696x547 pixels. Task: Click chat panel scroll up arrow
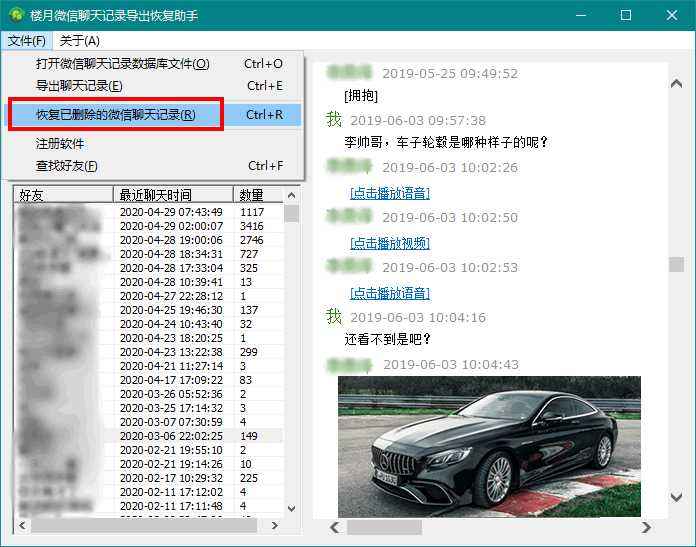676,83
